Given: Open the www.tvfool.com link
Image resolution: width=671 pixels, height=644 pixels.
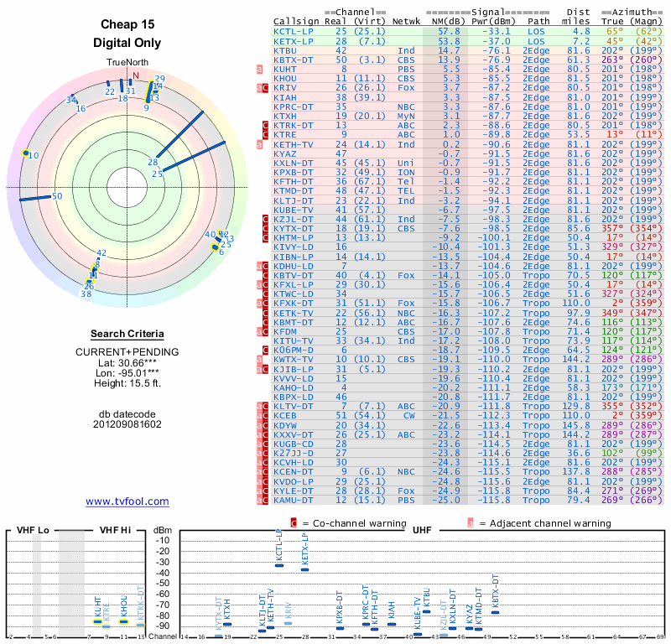Looking at the screenshot, I should pos(127,501).
